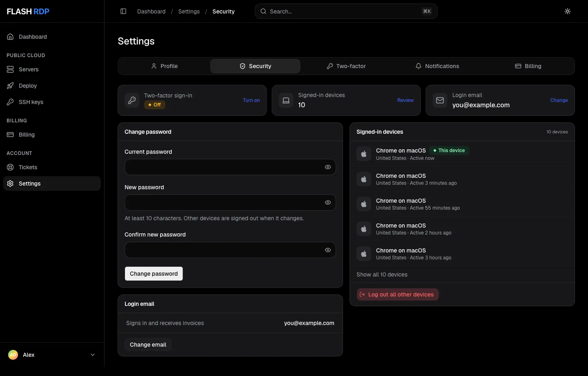Open Servers in the sidebar

pyautogui.click(x=52, y=69)
